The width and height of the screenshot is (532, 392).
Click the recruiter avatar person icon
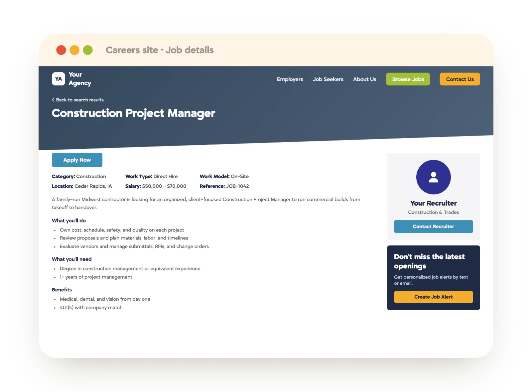(433, 177)
